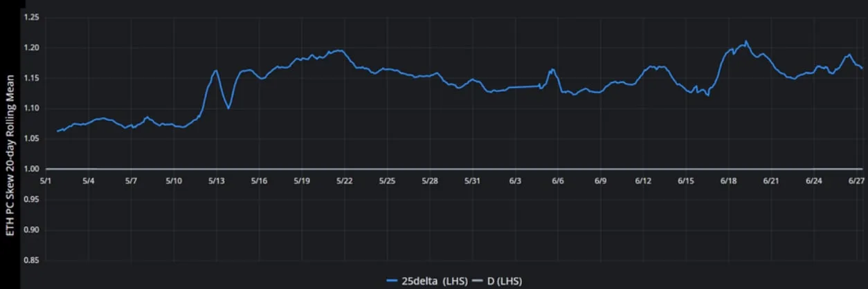The image size is (868, 289).
Task: Click the 6/12 x-axis date label
Action: coord(643,180)
